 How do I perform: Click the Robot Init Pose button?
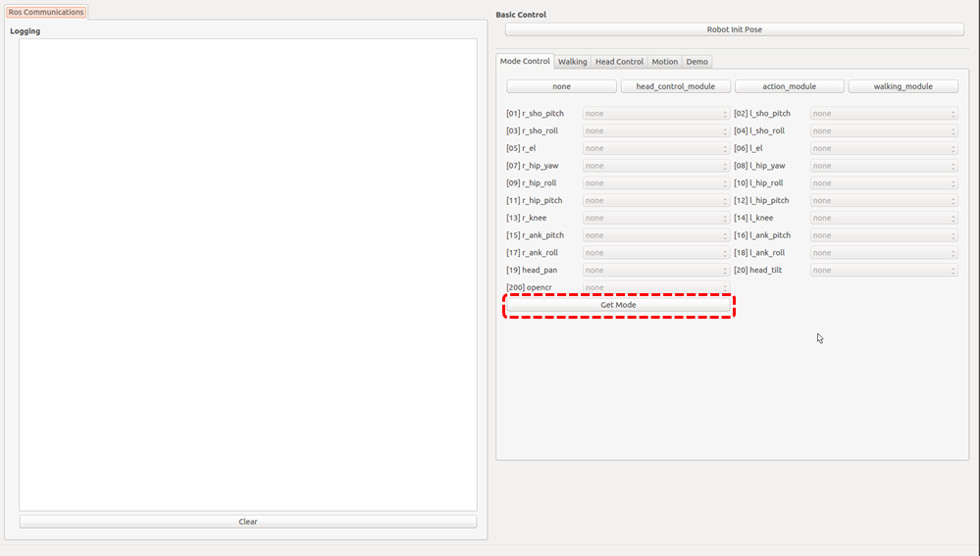735,29
